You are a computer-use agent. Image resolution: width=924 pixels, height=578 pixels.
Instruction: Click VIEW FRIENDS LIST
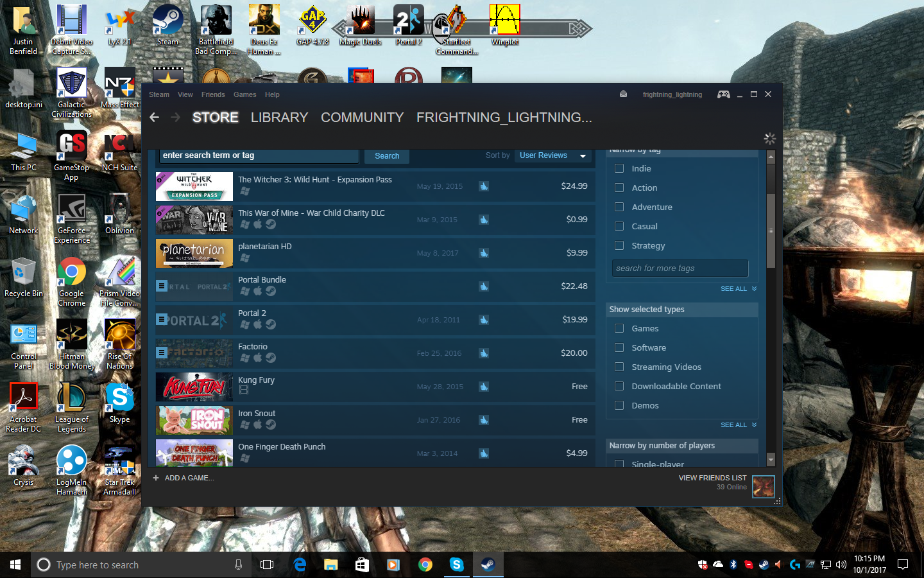point(712,478)
